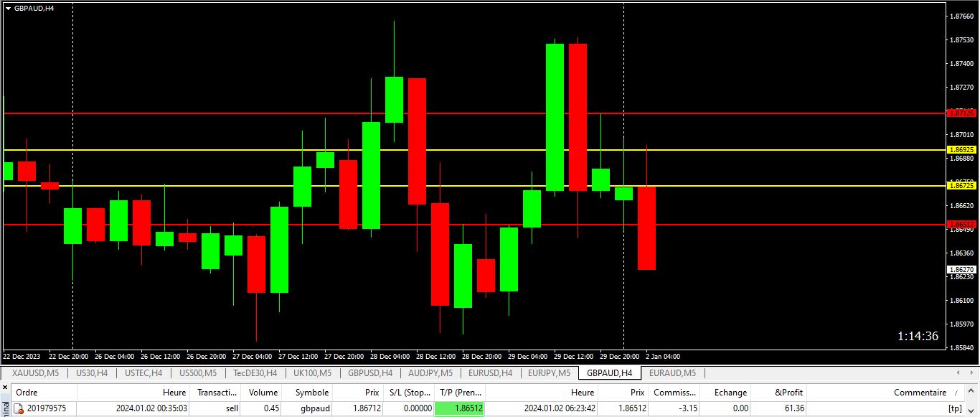
Task: Select the red horizontal line at 1.87126
Action: click(473, 113)
